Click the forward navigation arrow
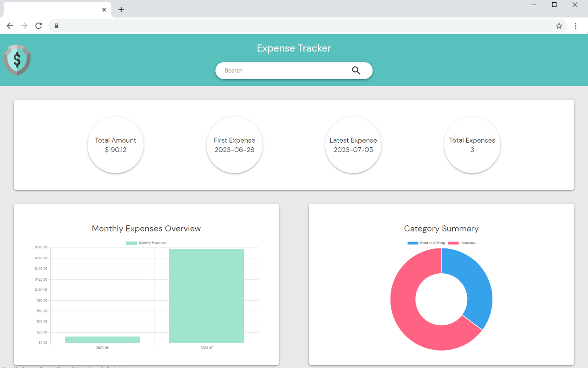The width and height of the screenshot is (588, 368). coord(24,26)
